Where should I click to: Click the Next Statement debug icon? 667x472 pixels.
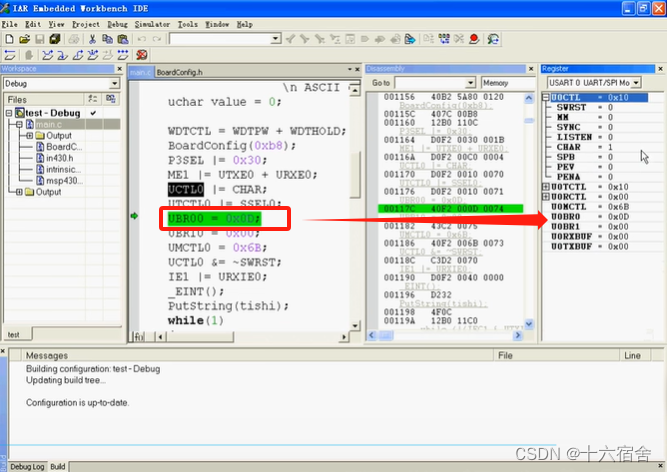tap(93, 55)
